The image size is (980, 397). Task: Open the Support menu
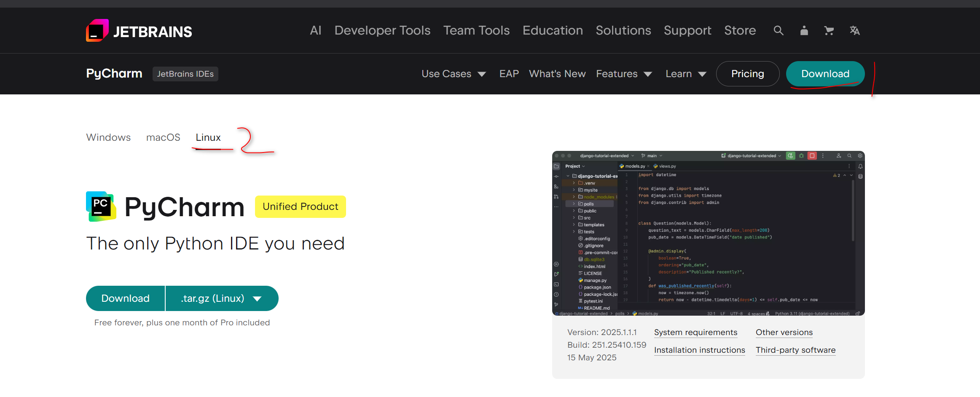[687, 30]
